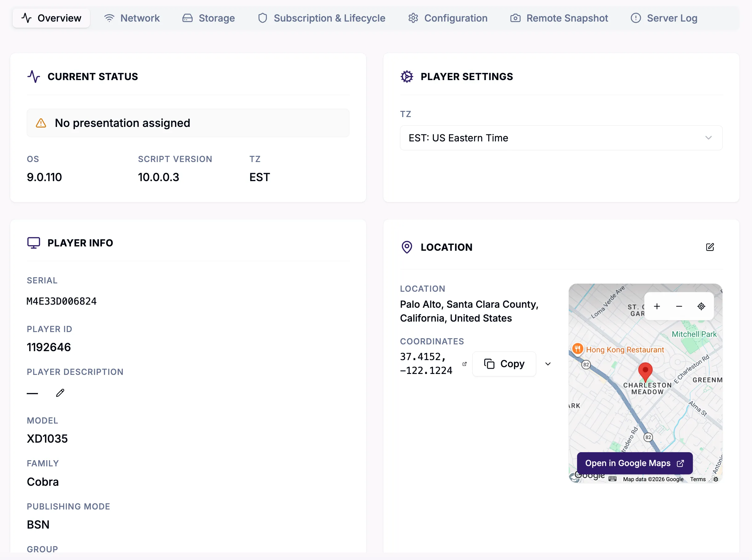This screenshot has width=752, height=560.
Task: Click the Player Settings gear icon
Action: 407,77
